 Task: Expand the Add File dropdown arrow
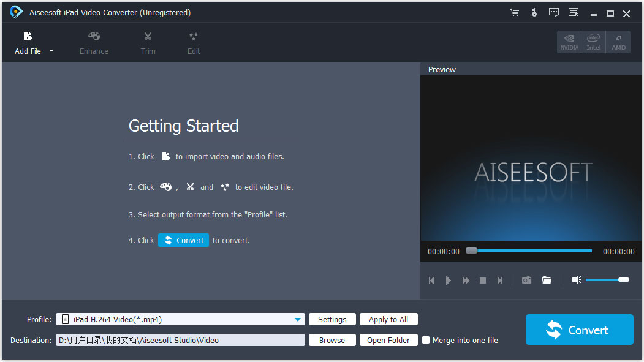[51, 51]
